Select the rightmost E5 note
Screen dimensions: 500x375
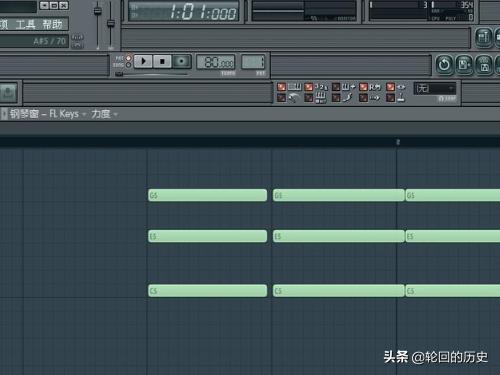(453, 236)
